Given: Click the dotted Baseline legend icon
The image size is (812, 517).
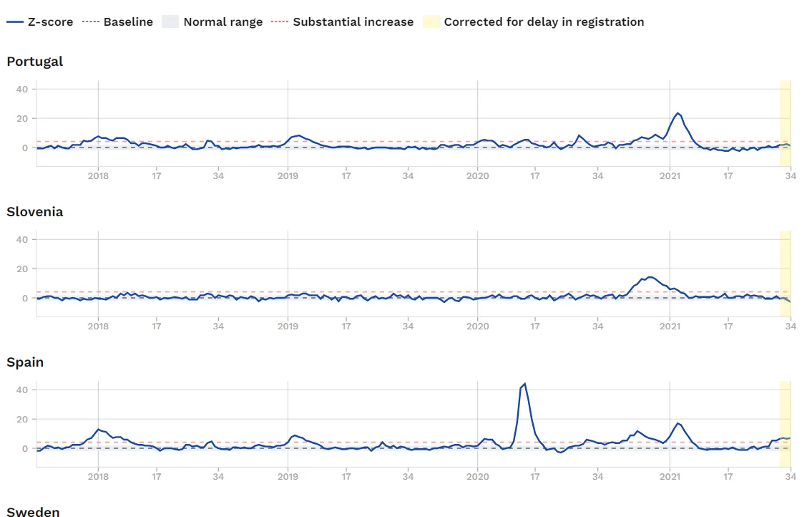Looking at the screenshot, I should coord(90,22).
